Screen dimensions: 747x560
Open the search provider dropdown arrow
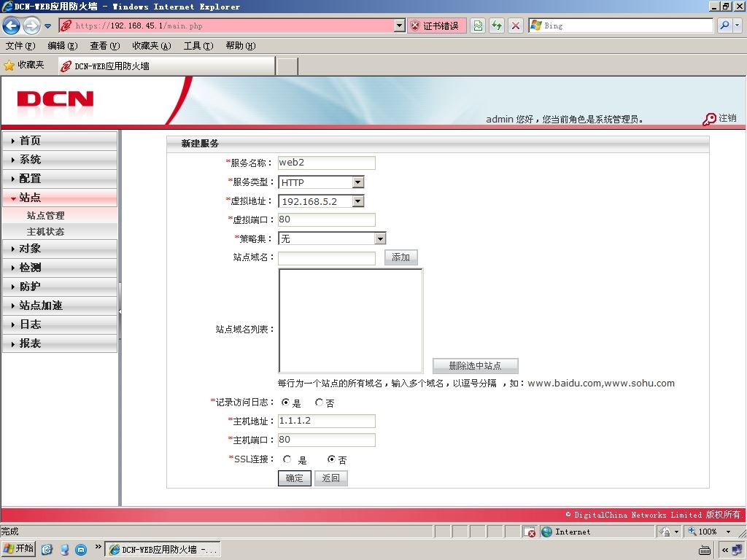pyautogui.click(x=737, y=26)
